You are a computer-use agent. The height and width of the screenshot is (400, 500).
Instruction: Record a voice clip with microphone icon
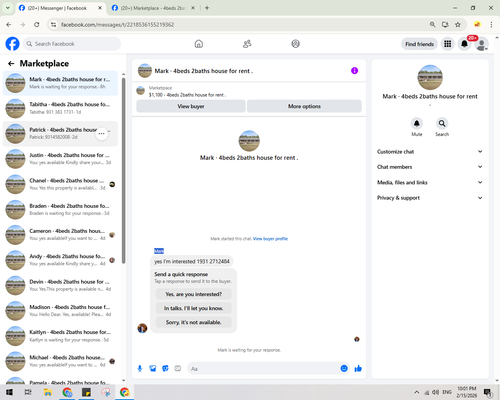pos(140,368)
